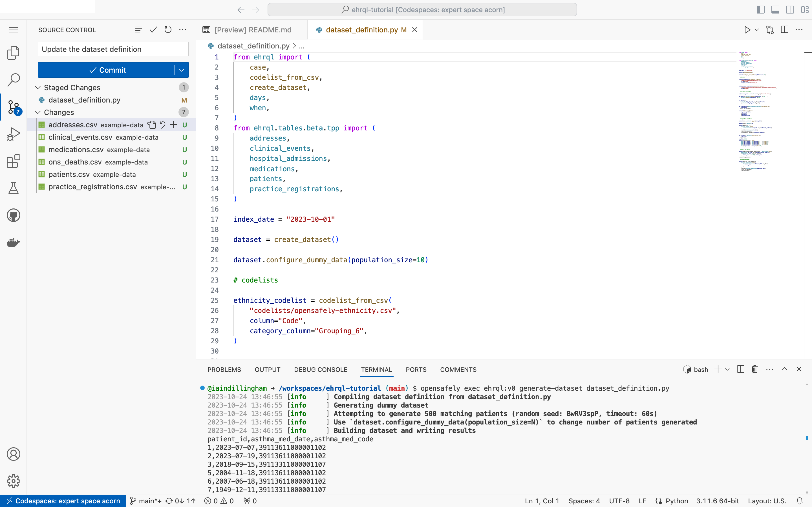The image size is (812, 507).
Task: Expand the run configurations dropdown
Action: click(756, 30)
